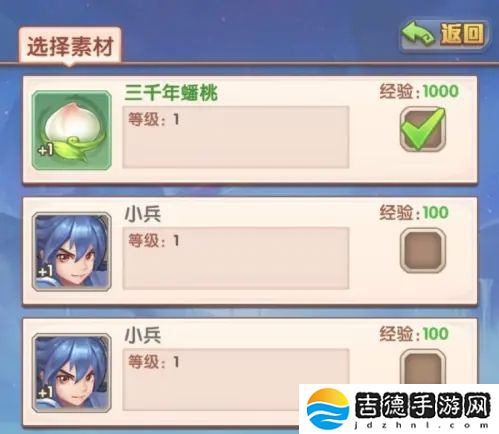Tap the 返回 back button label
Viewport: 499px width, 434px height.
[x=462, y=34]
